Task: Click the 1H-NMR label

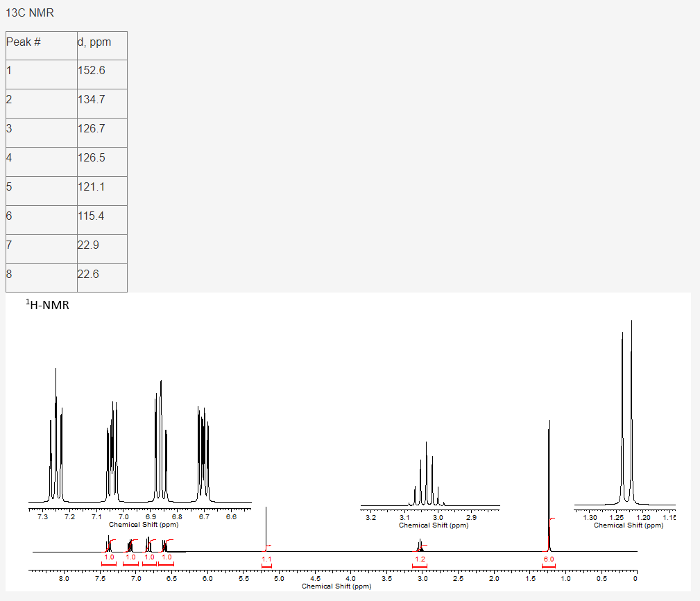Action: 48,303
